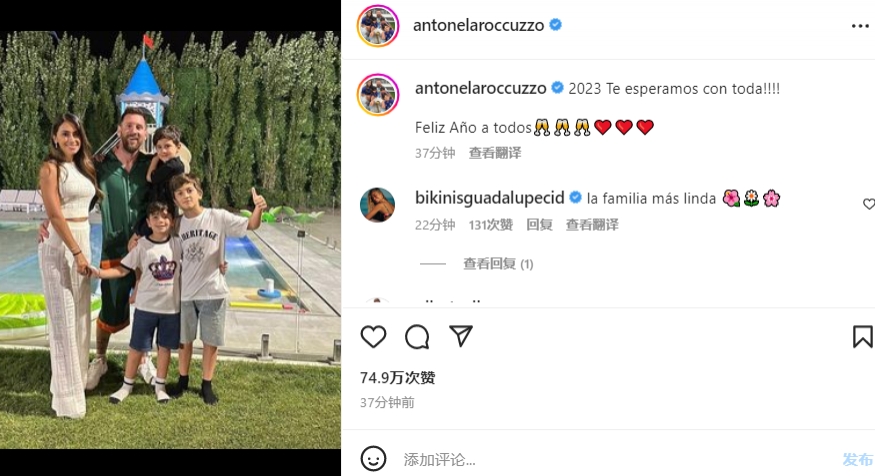The width and height of the screenshot is (875, 476).
Task: Open the three-dot more options menu
Action: (x=860, y=26)
